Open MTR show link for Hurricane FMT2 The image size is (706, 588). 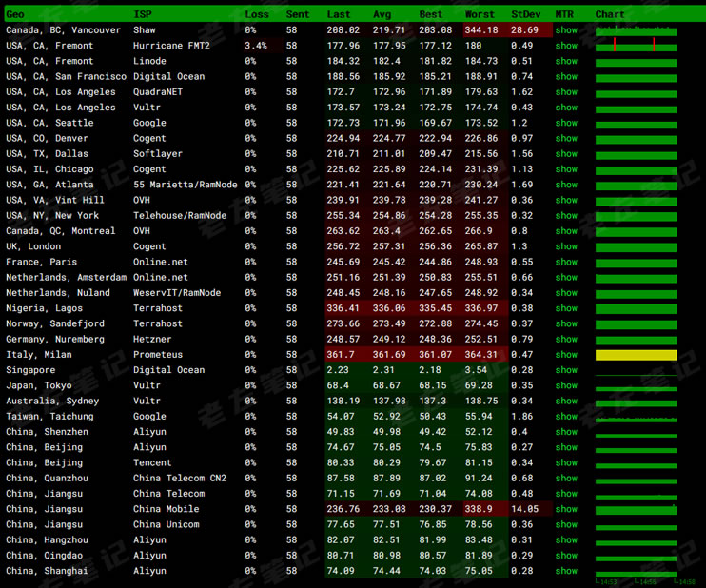point(566,46)
